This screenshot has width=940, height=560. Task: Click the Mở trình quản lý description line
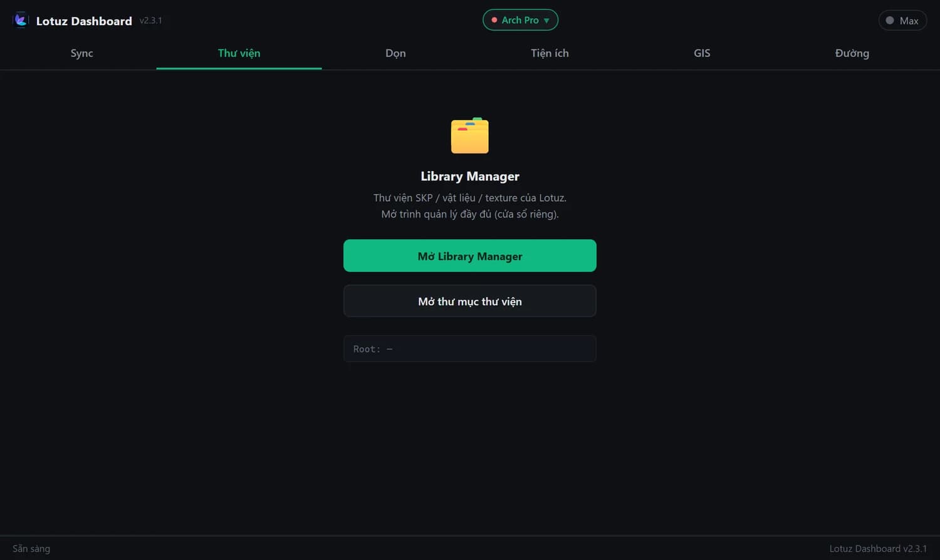point(470,214)
